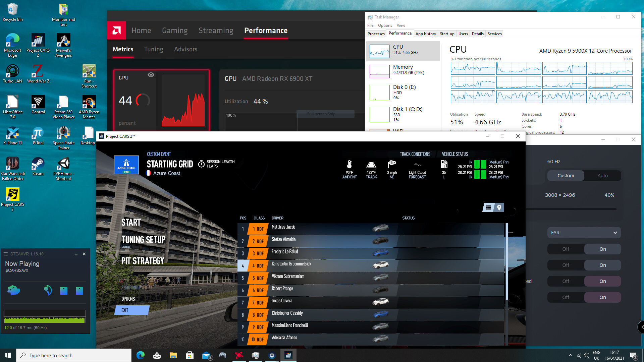The width and height of the screenshot is (644, 362).
Task: Open the PiTool desktop icon
Action: (x=38, y=135)
